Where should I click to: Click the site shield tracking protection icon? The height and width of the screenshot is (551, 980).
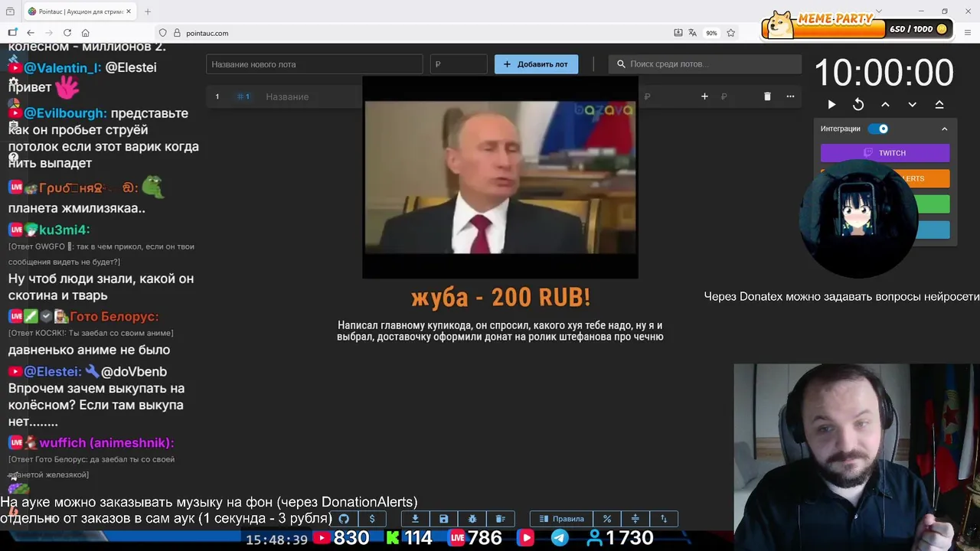[162, 33]
